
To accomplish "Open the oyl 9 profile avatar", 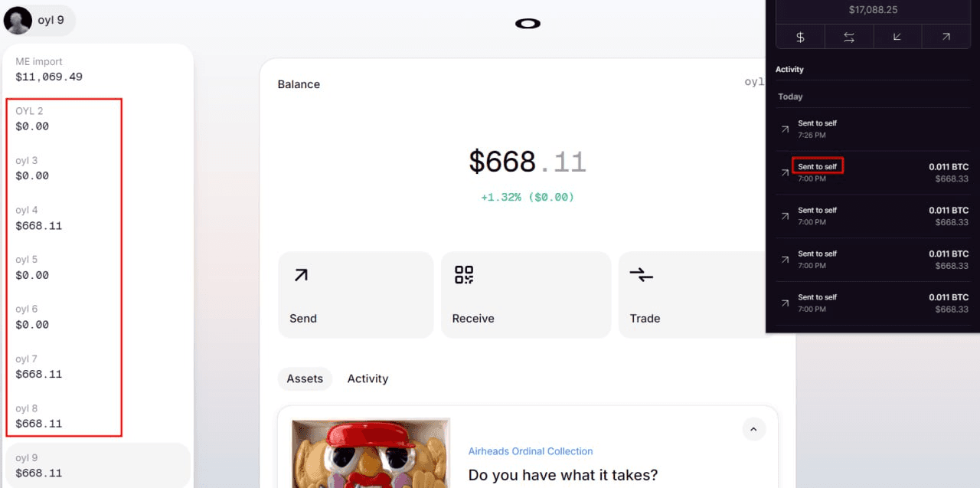I will (x=18, y=20).
